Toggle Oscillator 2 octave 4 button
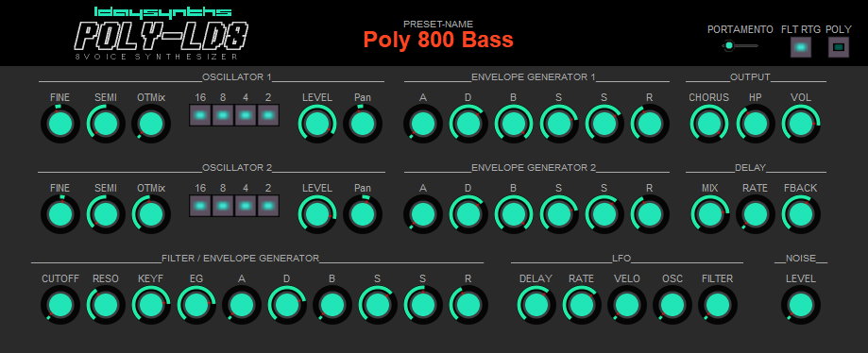Screen dimensions: 868x353 [246, 206]
